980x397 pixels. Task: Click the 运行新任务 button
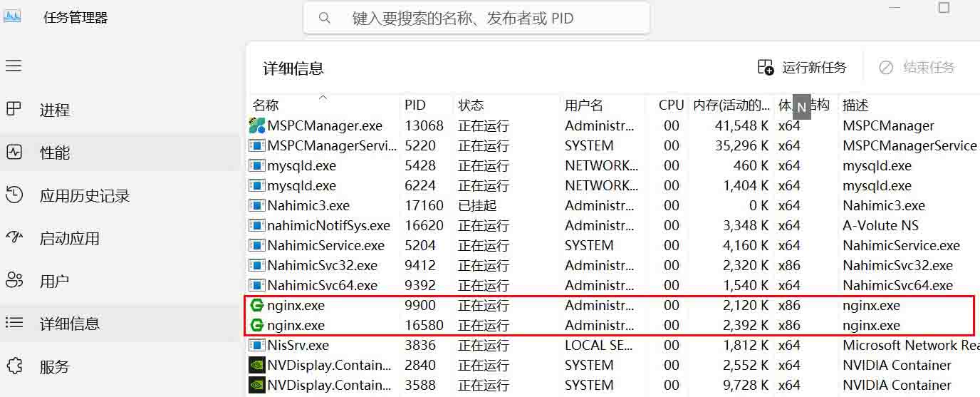click(802, 67)
